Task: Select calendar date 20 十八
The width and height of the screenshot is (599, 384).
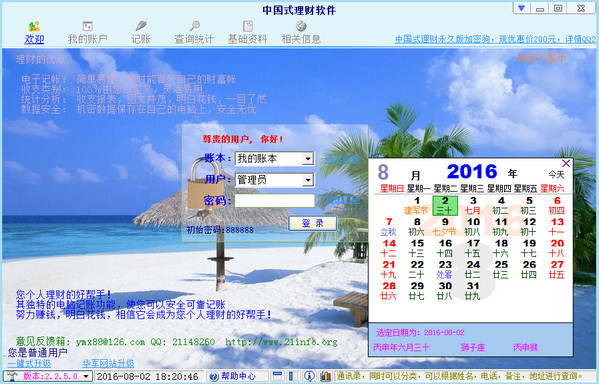Action: (557, 248)
